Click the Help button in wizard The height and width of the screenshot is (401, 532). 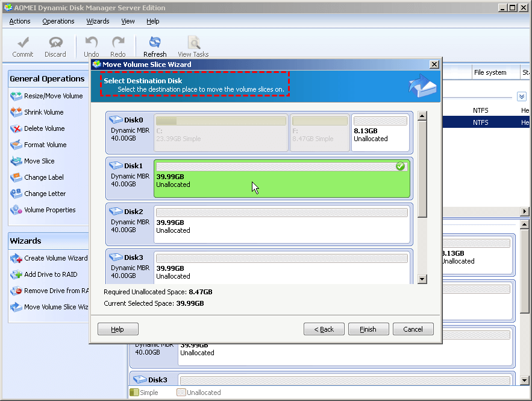tap(117, 329)
